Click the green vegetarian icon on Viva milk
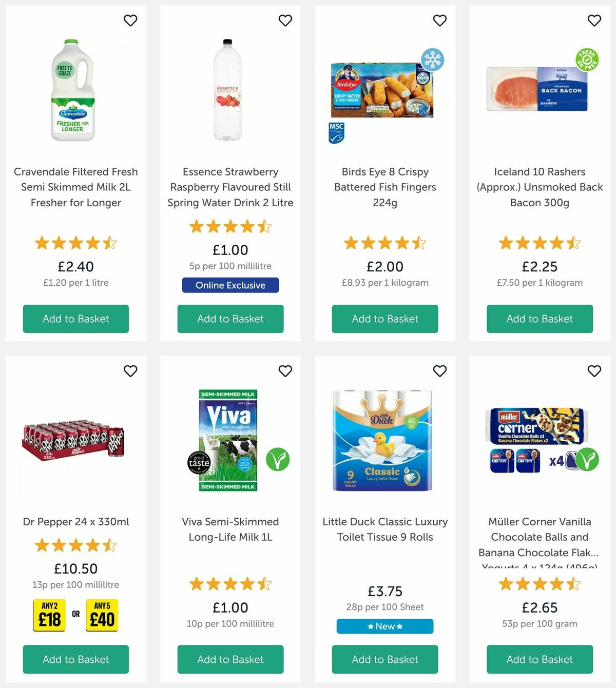The image size is (616, 688). click(x=278, y=461)
